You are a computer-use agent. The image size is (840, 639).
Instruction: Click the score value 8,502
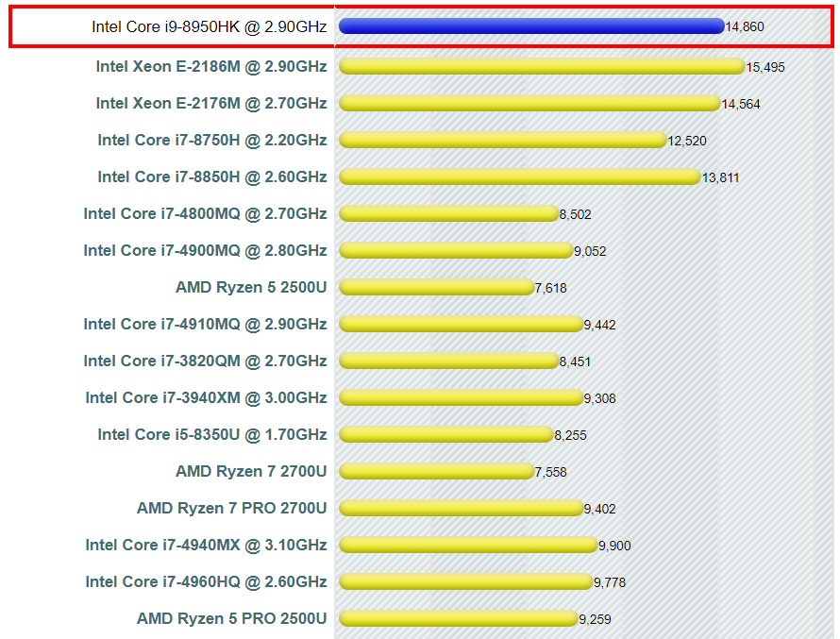(576, 215)
